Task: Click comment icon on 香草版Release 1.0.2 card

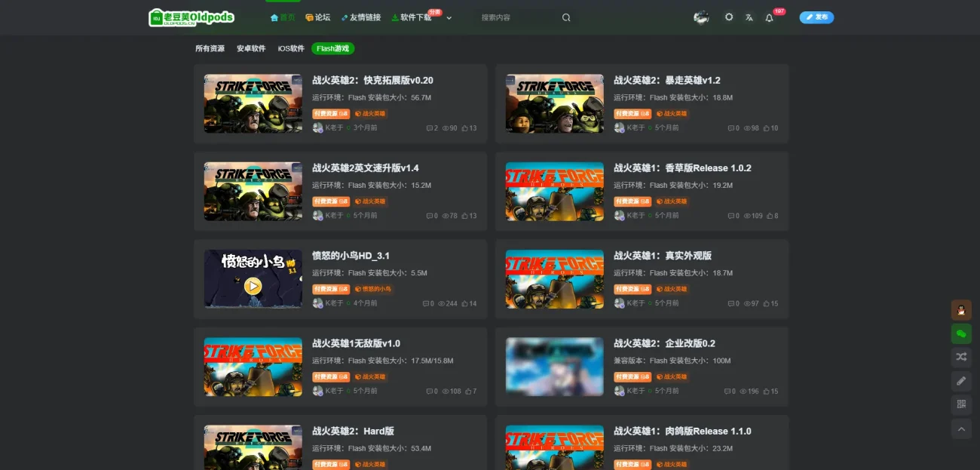Action: click(x=731, y=216)
